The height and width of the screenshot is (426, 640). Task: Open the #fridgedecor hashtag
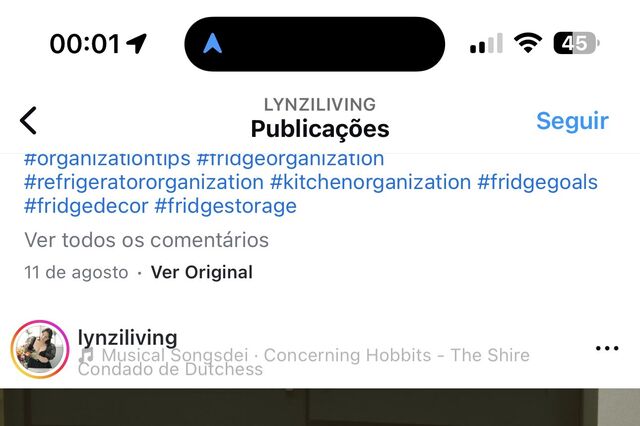tap(86, 206)
